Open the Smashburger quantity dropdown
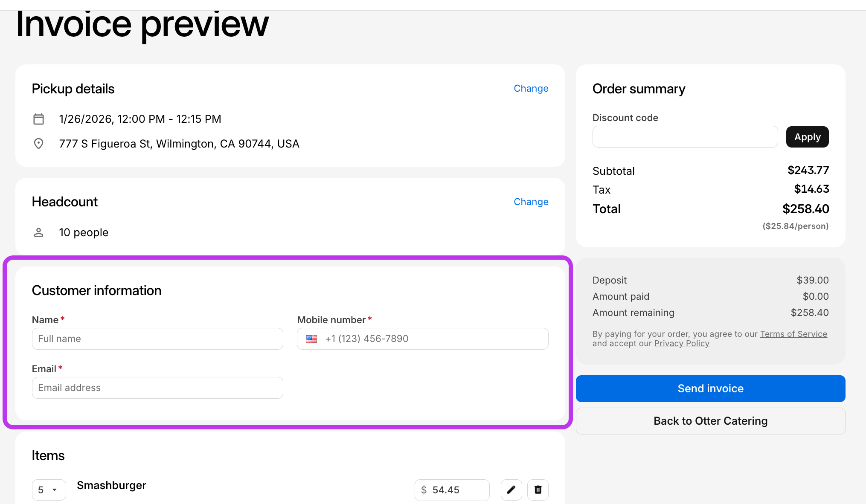The height and width of the screenshot is (504, 866). click(49, 490)
